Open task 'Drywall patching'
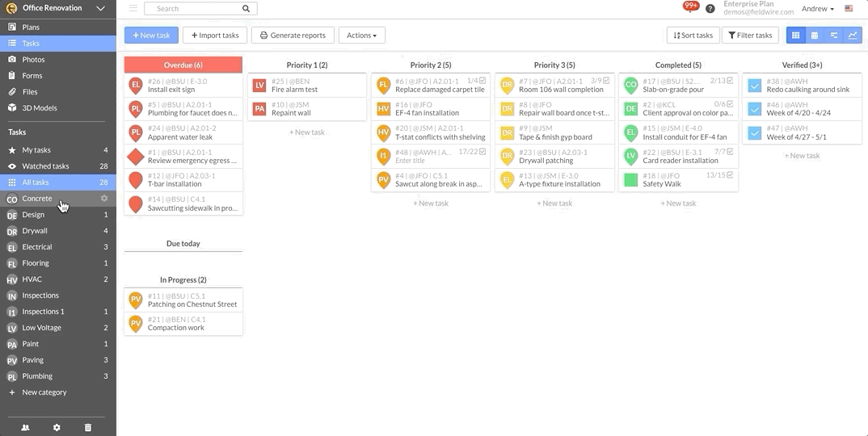Viewport: 868px width, 436px height. click(554, 157)
